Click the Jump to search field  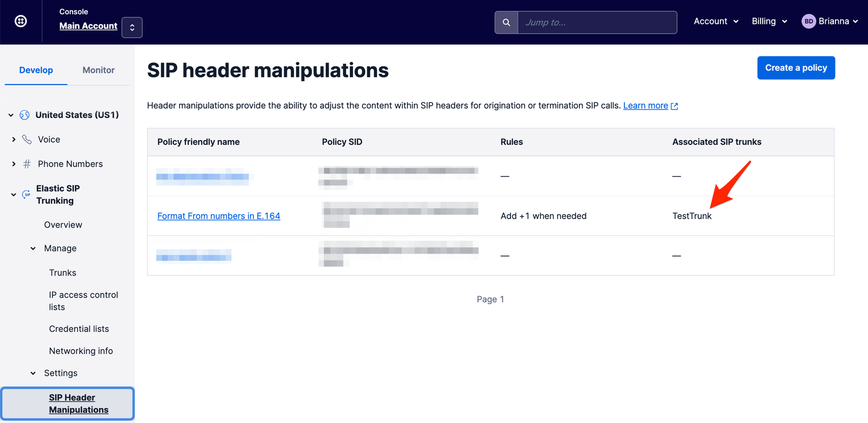pos(597,22)
